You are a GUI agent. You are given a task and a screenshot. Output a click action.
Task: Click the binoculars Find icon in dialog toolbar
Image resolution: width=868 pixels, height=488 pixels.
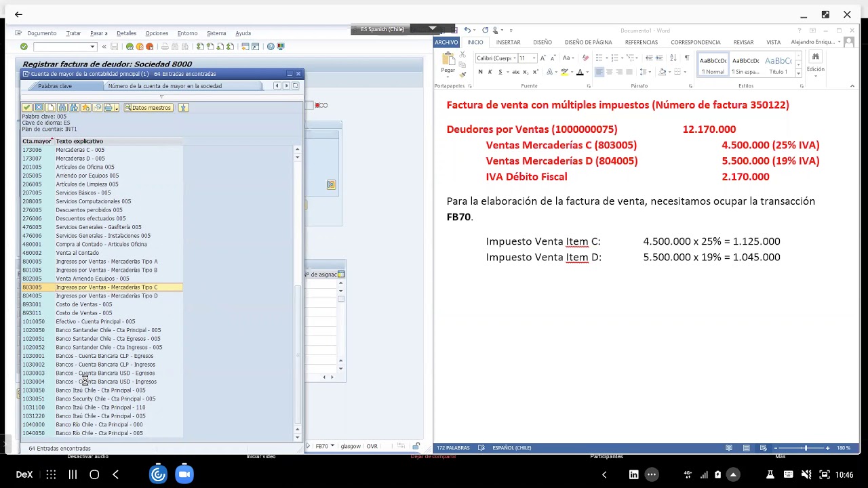pos(62,108)
